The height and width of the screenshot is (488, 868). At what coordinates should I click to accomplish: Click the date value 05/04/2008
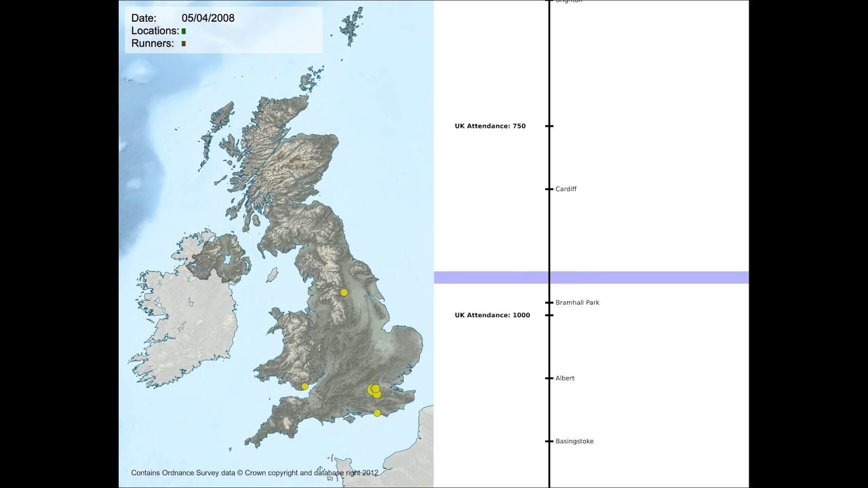coord(208,18)
